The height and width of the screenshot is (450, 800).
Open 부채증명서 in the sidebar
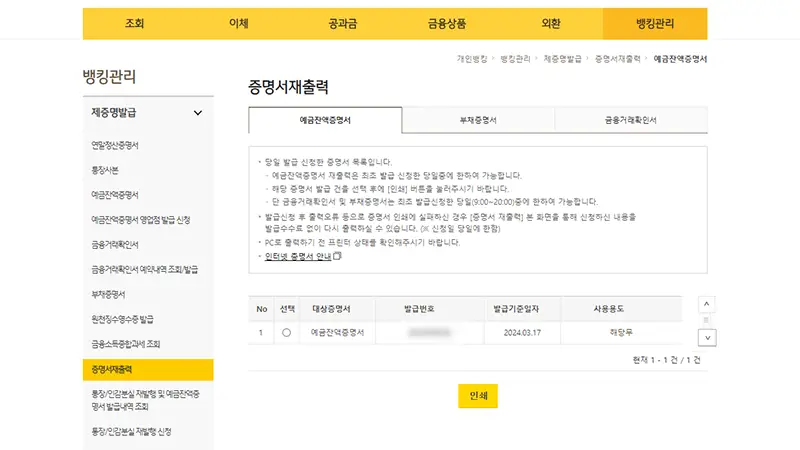(x=108, y=294)
